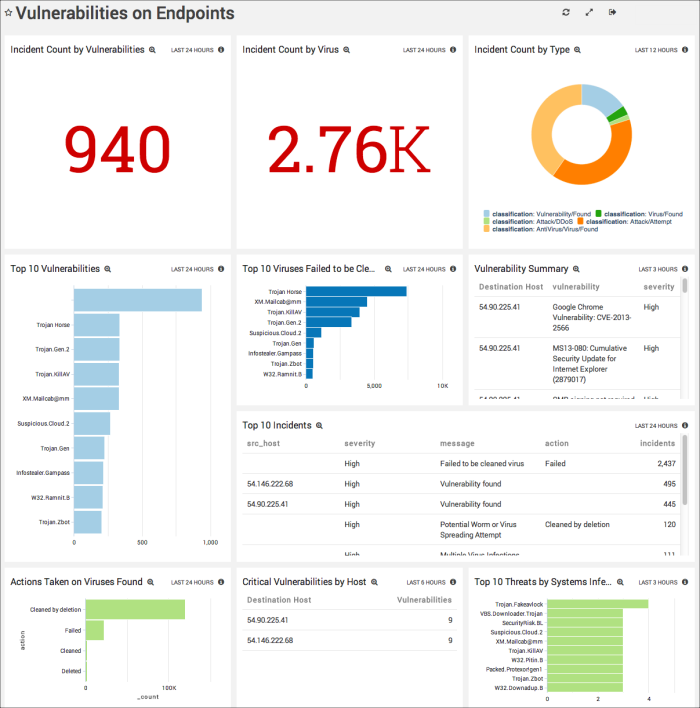Select the Trojan Horse bar in failed viruses chart

(x=356, y=291)
